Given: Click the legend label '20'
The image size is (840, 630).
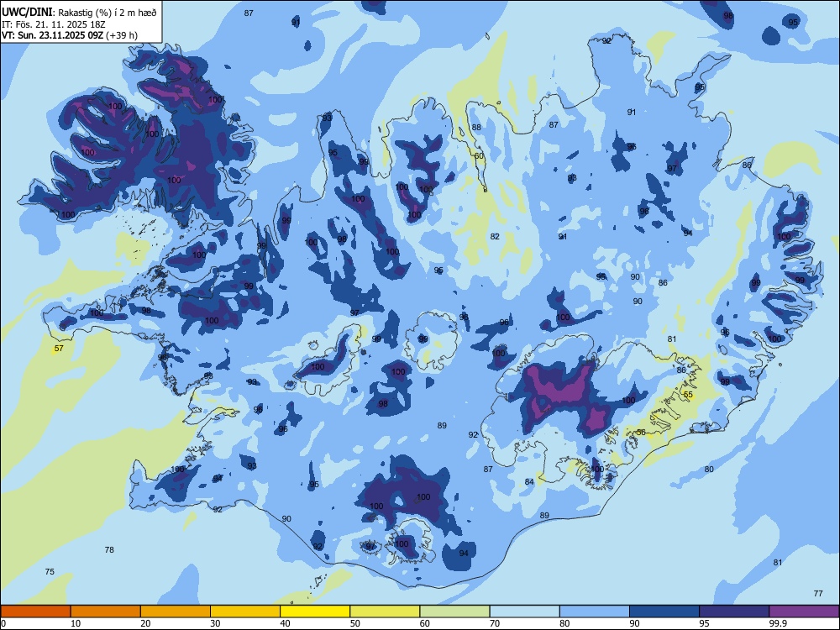Looking at the screenshot, I should click(145, 623).
